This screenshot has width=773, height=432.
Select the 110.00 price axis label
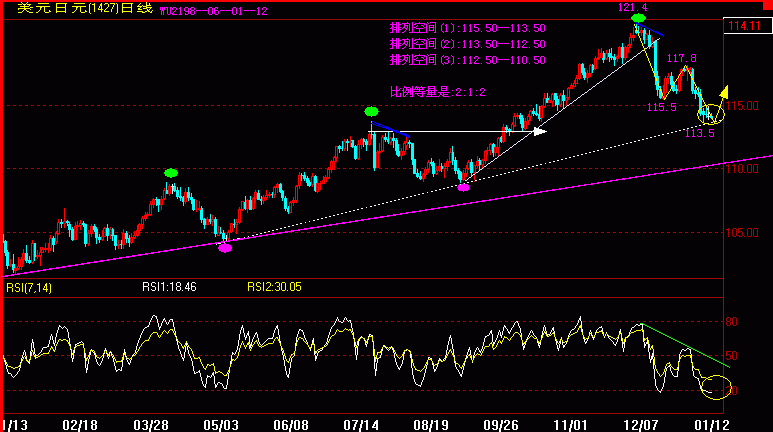742,169
